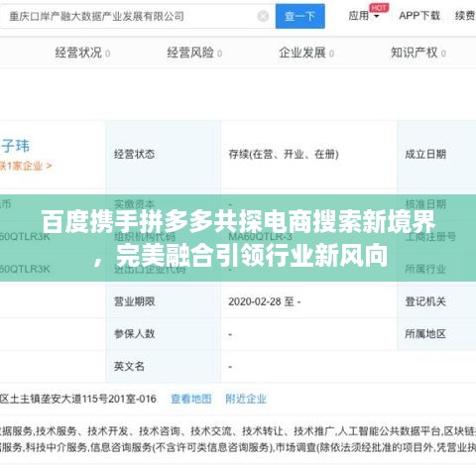Screen dimensions: 476x476
Task: Open the APP下载 link
Action: [x=419, y=16]
